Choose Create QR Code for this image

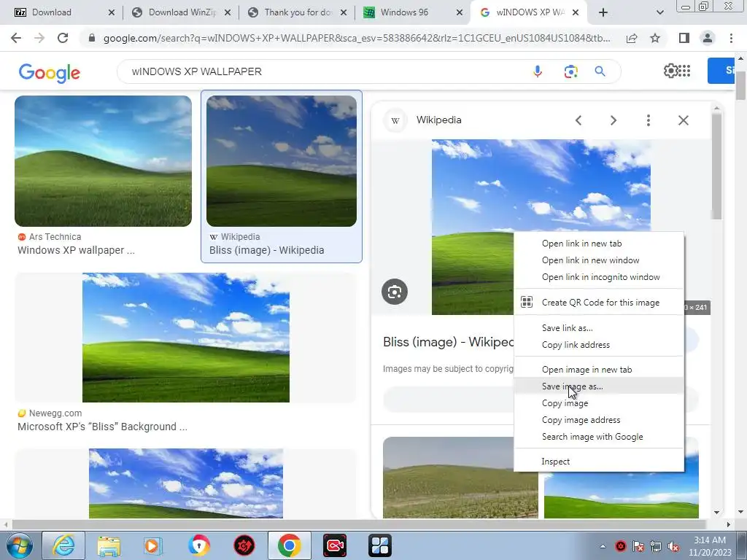[599, 303]
